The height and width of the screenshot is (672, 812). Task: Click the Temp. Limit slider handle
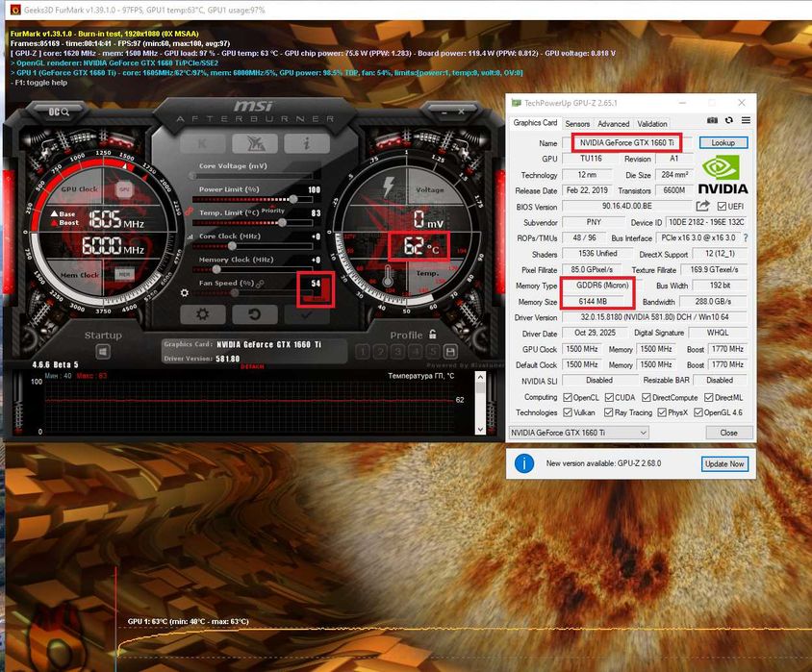pyautogui.click(x=282, y=222)
